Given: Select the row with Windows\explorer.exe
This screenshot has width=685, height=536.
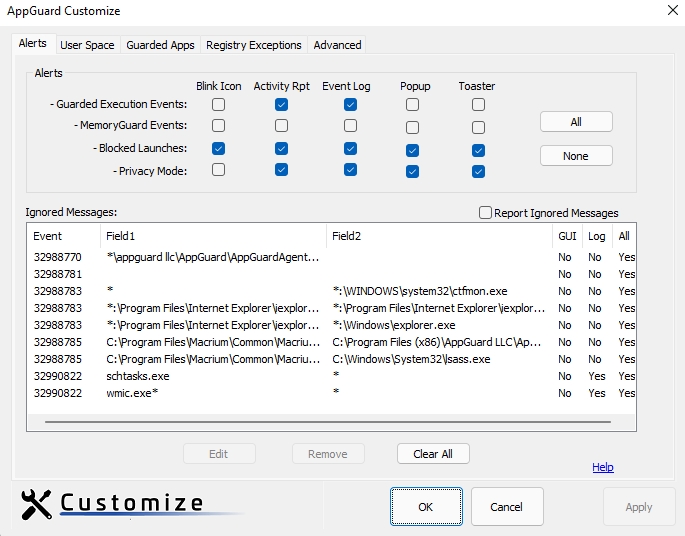Looking at the screenshot, I should 332,325.
